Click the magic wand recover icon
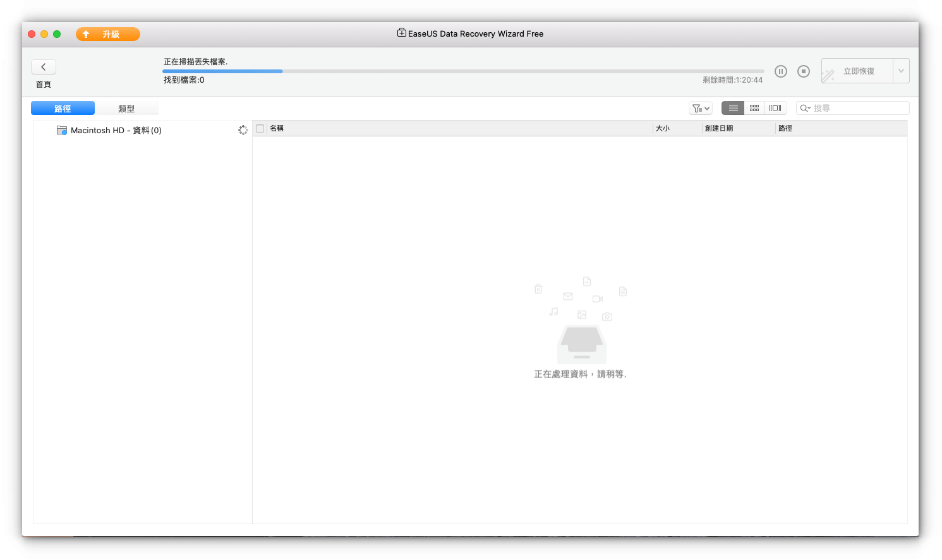The height and width of the screenshot is (560, 942). click(x=828, y=76)
